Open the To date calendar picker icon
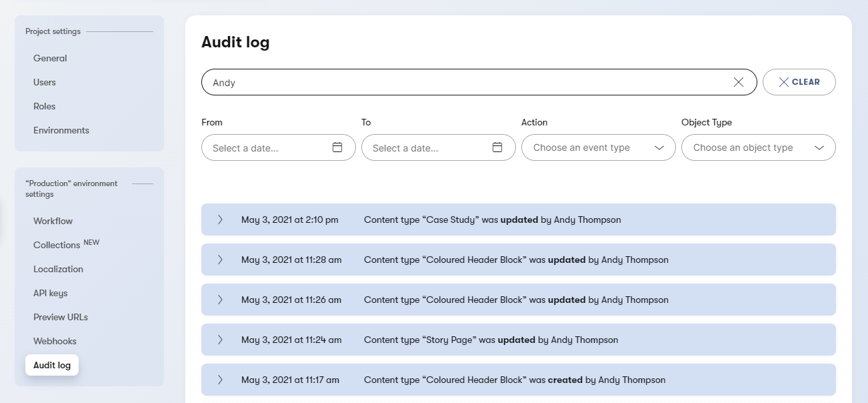 [x=497, y=147]
